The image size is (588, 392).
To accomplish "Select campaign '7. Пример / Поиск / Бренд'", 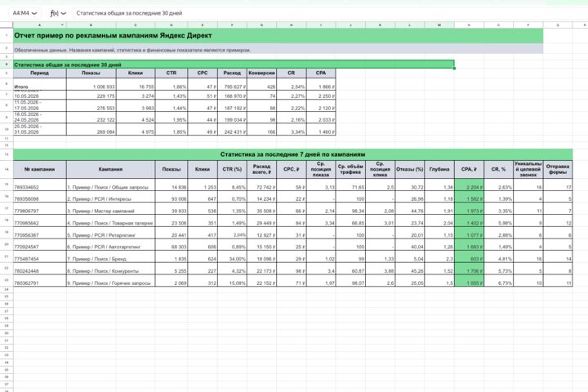I will (x=110, y=256).
